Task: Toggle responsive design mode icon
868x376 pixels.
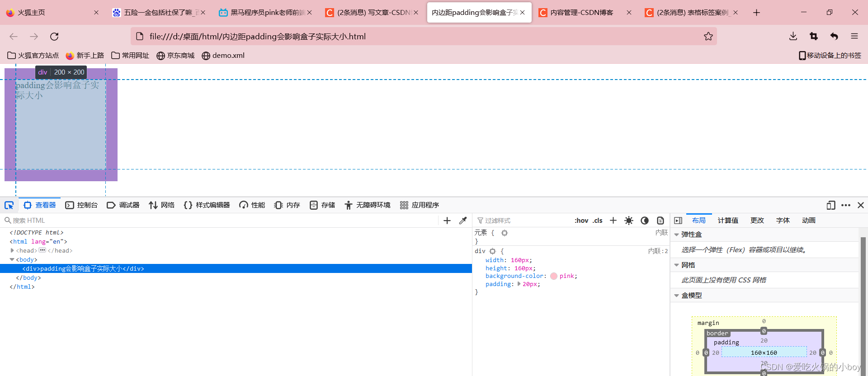Action: point(831,205)
